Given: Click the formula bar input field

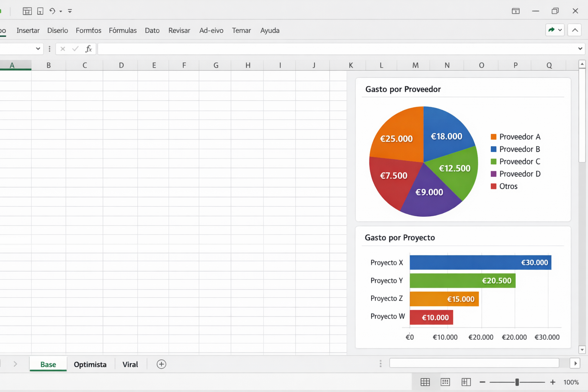Looking at the screenshot, I should point(337,49).
